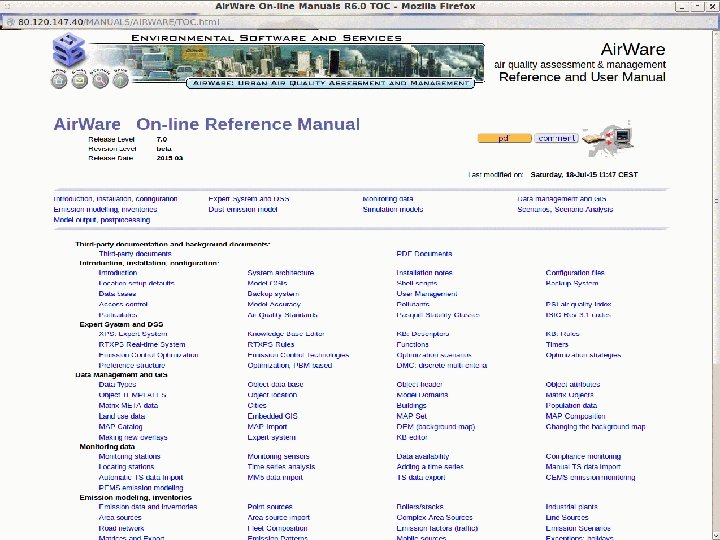Image resolution: width=720 pixels, height=540 pixels.
Task: Open Model Domains link
Action: click(422, 395)
